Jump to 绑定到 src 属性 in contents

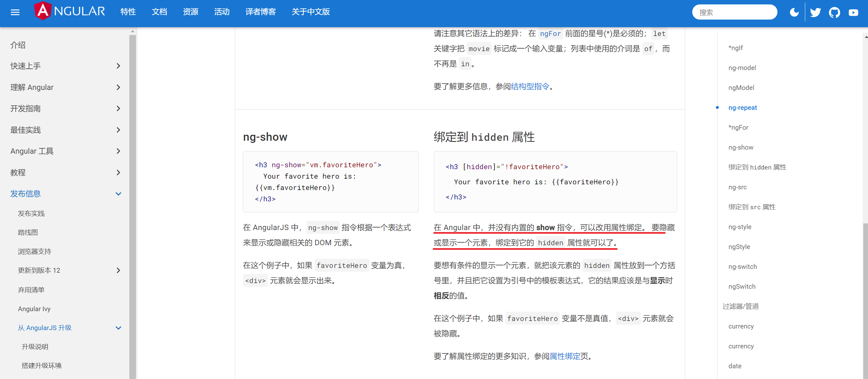(x=752, y=207)
